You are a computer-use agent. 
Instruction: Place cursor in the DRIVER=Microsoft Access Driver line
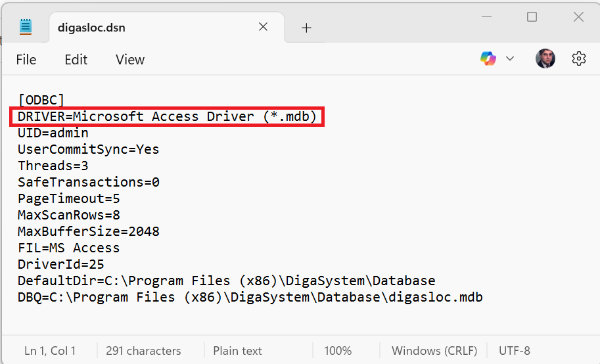(x=167, y=116)
